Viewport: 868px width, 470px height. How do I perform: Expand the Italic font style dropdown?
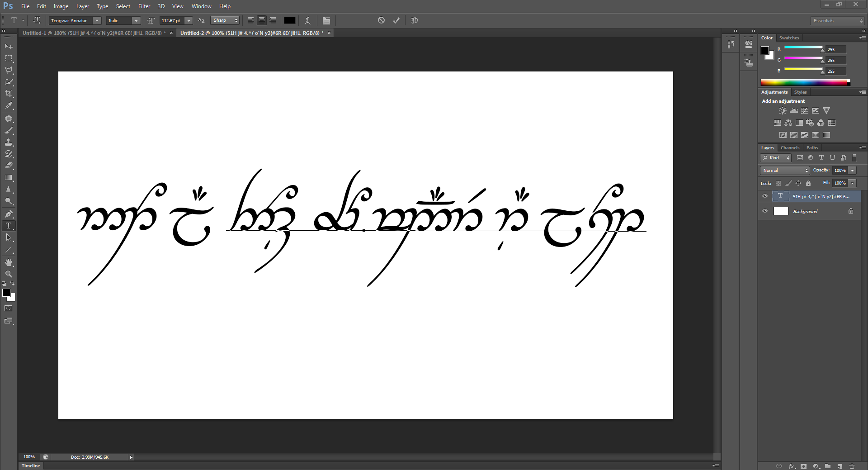pyautogui.click(x=136, y=21)
